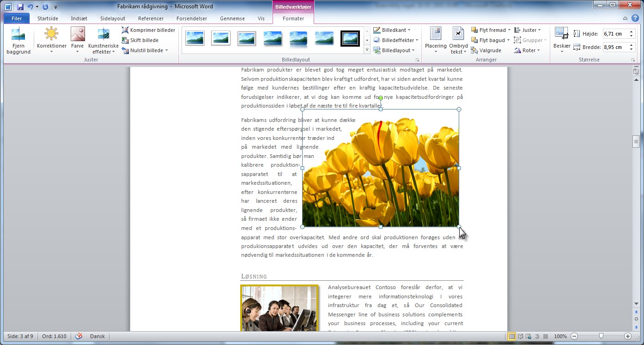Expand the Billedkant dropdown
Screen dimensions: 644x345
tap(394, 30)
